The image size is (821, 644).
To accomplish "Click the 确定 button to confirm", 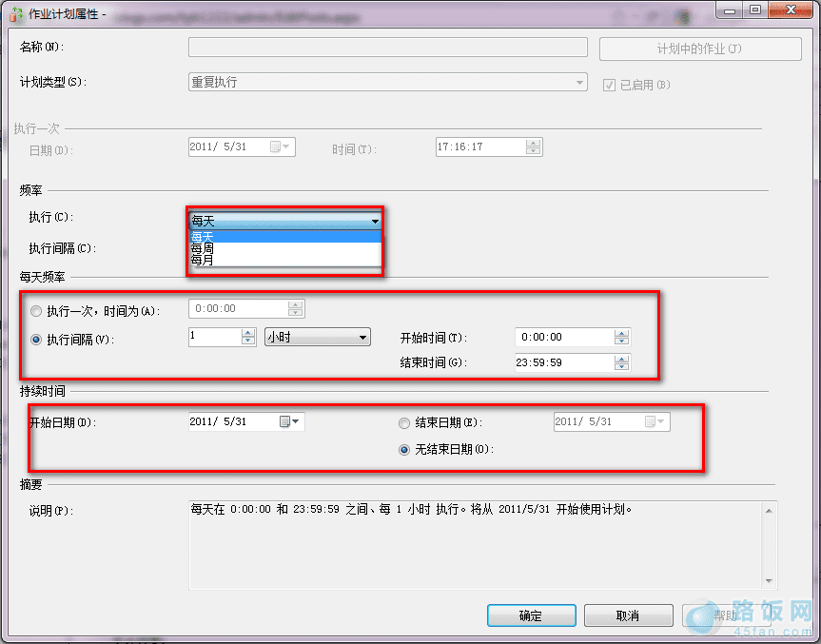I will [x=531, y=615].
